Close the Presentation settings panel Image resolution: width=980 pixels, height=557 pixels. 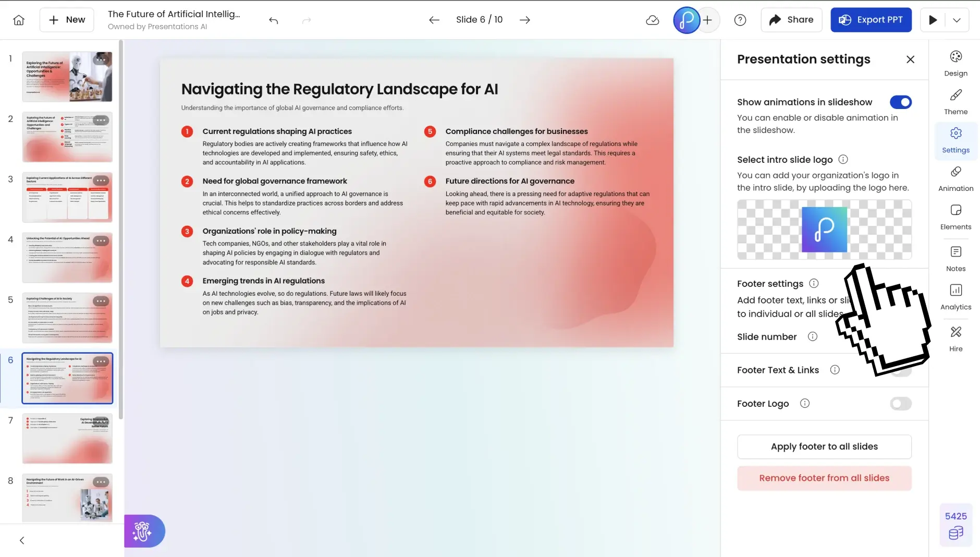pyautogui.click(x=910, y=59)
